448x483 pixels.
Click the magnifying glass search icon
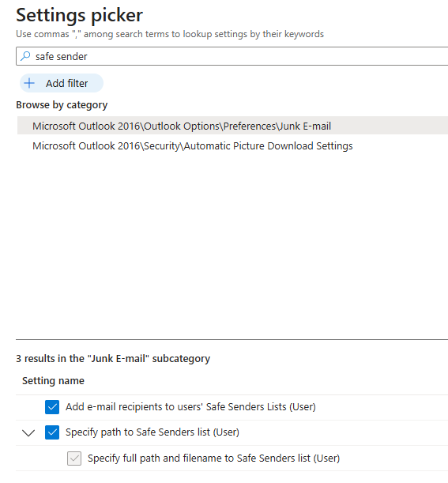pos(25,56)
